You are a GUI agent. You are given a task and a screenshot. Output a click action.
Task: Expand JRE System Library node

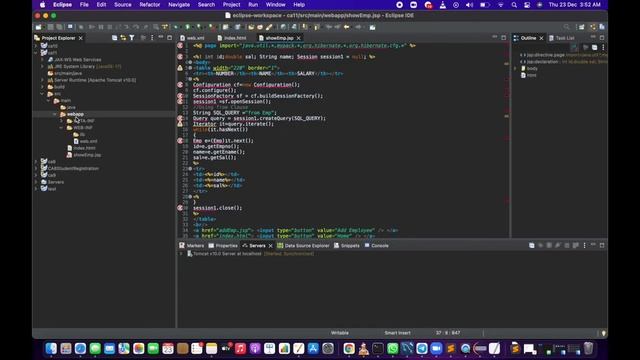point(42,67)
